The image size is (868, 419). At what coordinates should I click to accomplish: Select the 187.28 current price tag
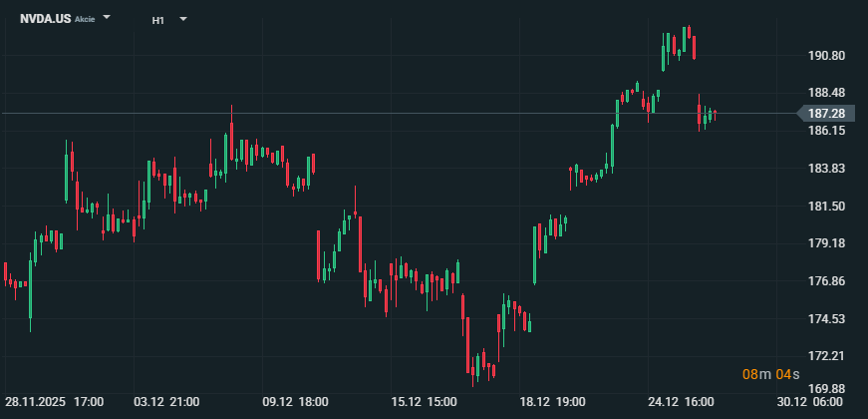827,114
